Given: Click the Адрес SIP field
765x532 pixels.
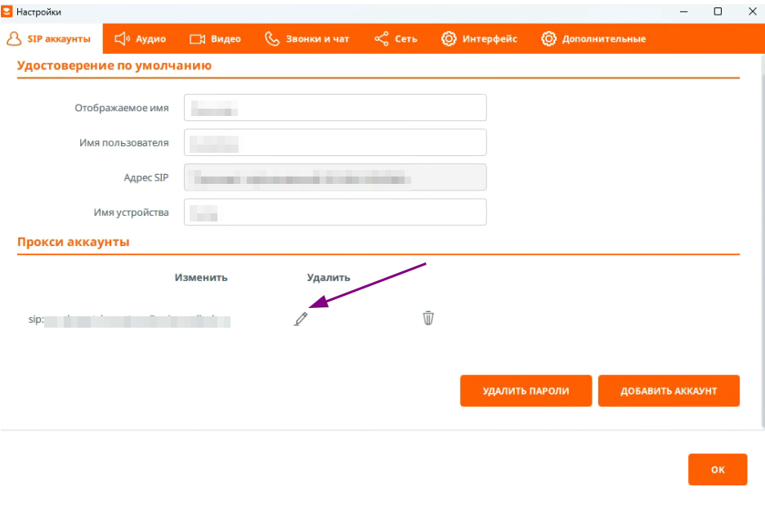Looking at the screenshot, I should [x=335, y=177].
